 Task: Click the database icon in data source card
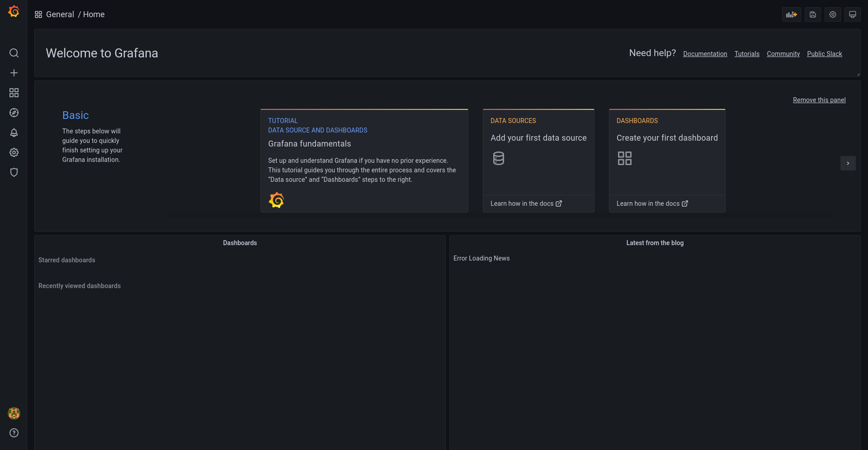[x=498, y=158]
